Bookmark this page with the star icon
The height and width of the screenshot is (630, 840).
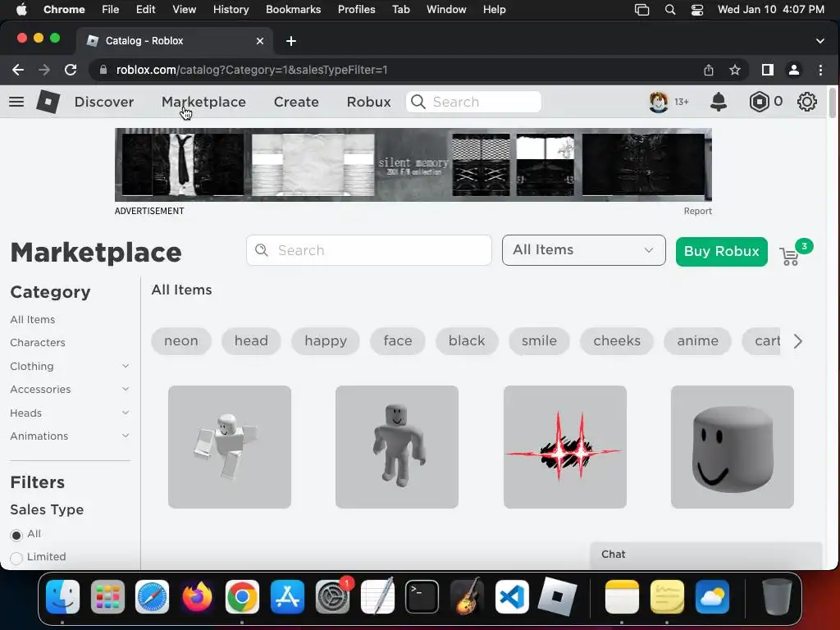click(x=735, y=70)
